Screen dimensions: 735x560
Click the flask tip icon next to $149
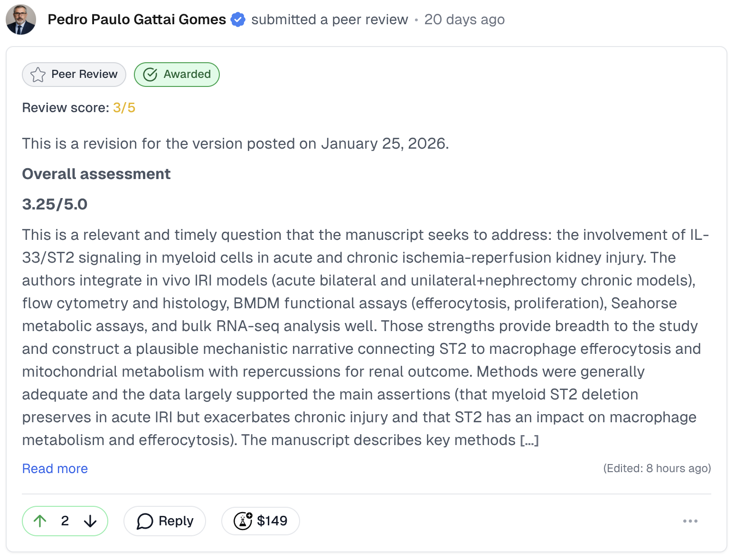243,521
